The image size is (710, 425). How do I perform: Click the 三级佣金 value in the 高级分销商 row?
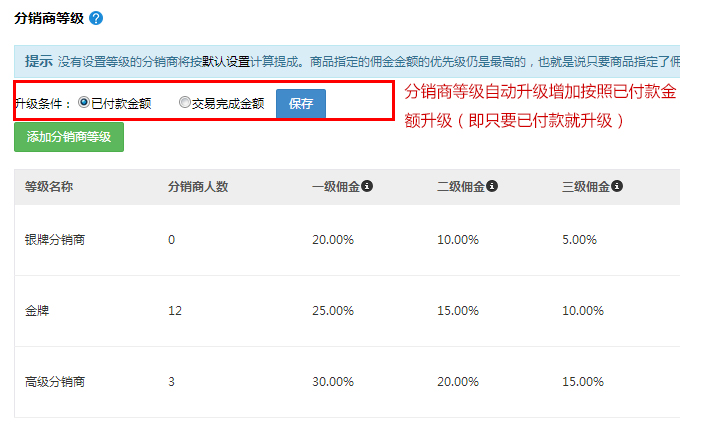coord(583,382)
